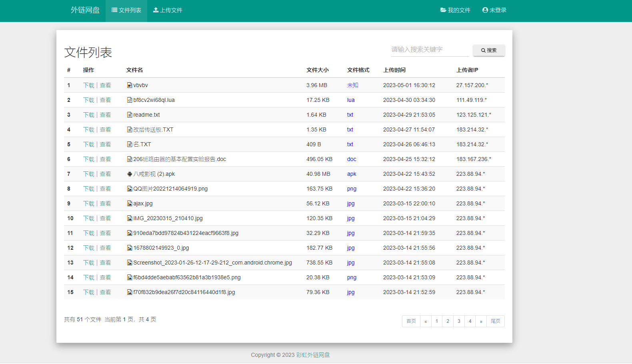The width and height of the screenshot is (632, 364).
Task: Click the Android icon beside 八戒影视 (2).apk
Action: pos(130,174)
